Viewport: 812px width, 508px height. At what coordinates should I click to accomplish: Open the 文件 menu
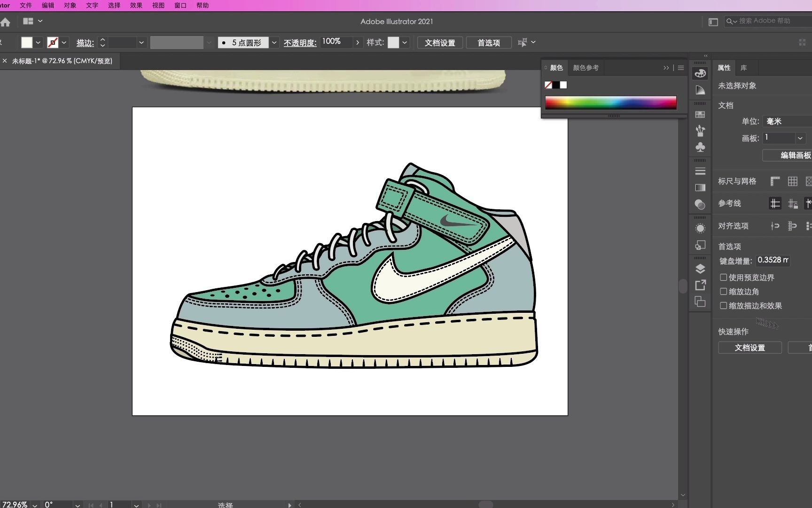tap(26, 6)
